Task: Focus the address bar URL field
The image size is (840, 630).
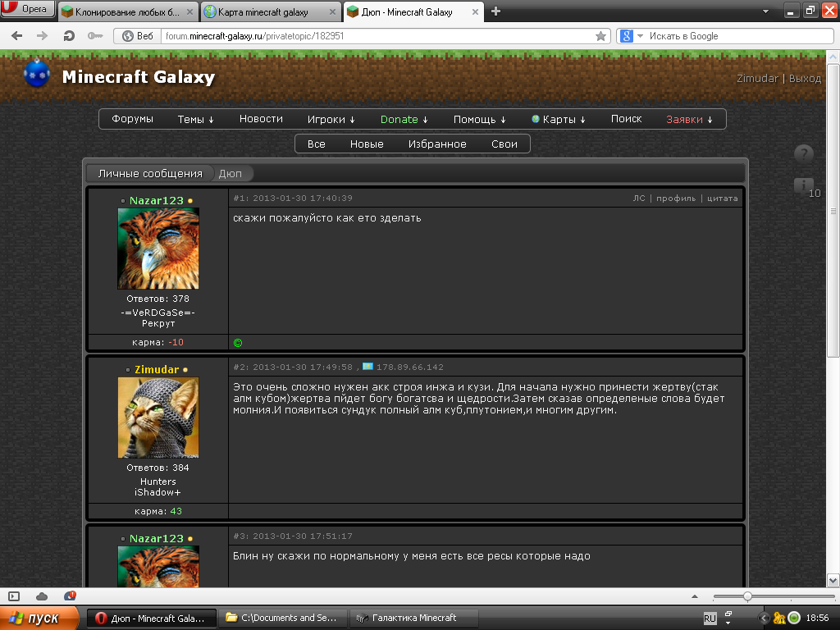Action: 377,36
